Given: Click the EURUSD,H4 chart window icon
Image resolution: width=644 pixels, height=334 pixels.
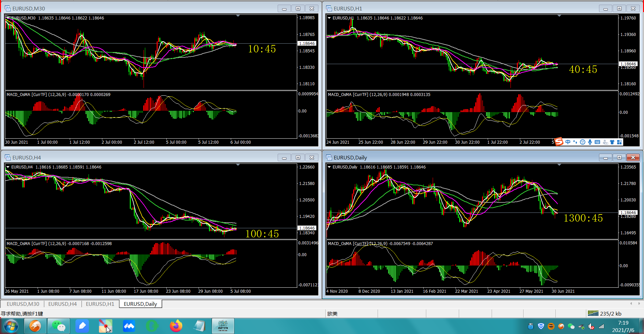Looking at the screenshot, I should (8, 157).
